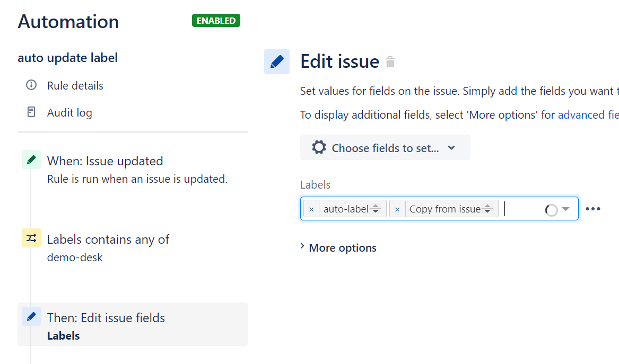619x364 pixels.
Task: Click the Audit log document icon
Action: tap(31, 112)
